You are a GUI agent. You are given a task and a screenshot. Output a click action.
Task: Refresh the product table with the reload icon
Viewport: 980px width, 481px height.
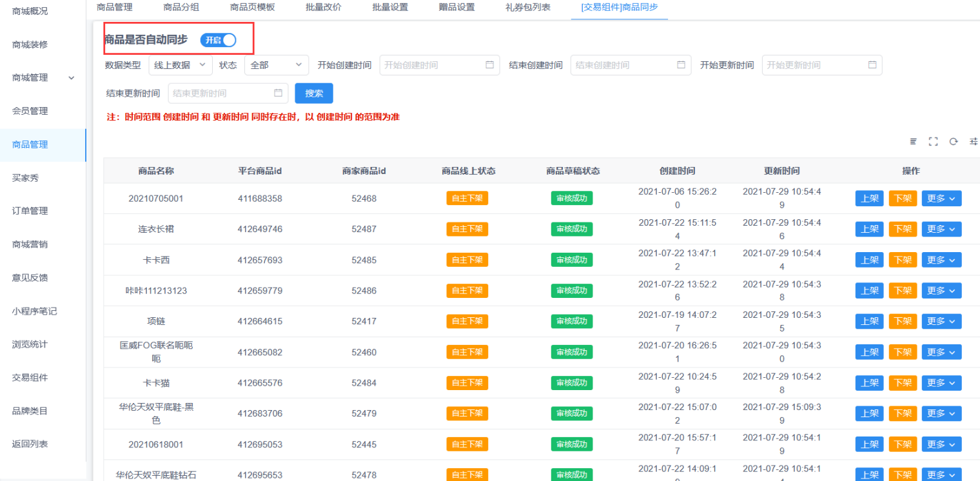point(953,142)
